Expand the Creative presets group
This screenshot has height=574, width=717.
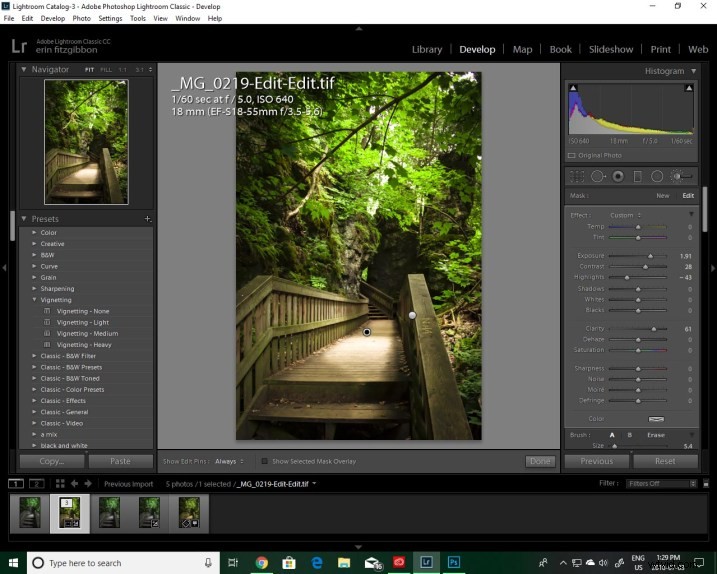coord(34,244)
